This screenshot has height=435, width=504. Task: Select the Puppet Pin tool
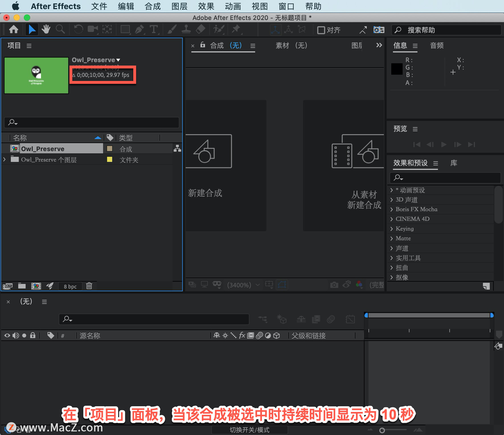click(236, 29)
